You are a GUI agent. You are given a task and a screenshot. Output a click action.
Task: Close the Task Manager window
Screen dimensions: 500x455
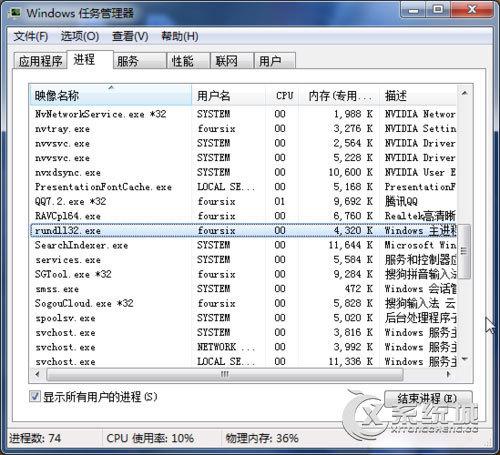472,10
